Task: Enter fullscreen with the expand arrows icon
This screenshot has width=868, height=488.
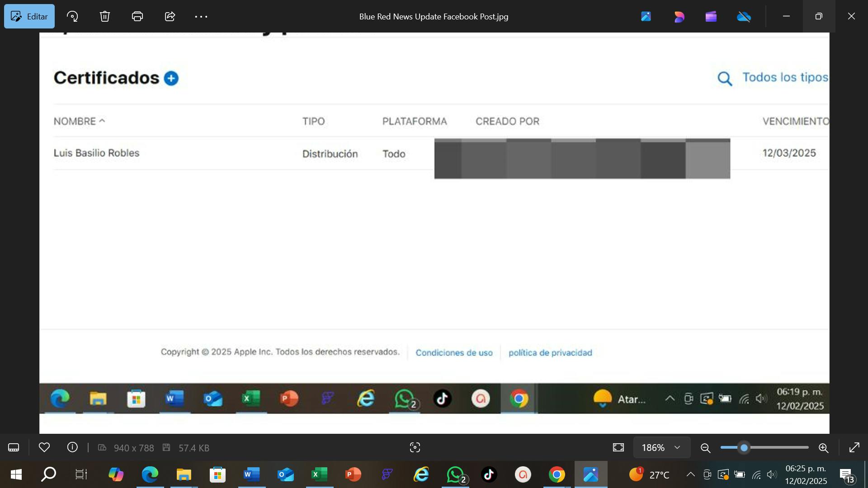Action: (854, 447)
